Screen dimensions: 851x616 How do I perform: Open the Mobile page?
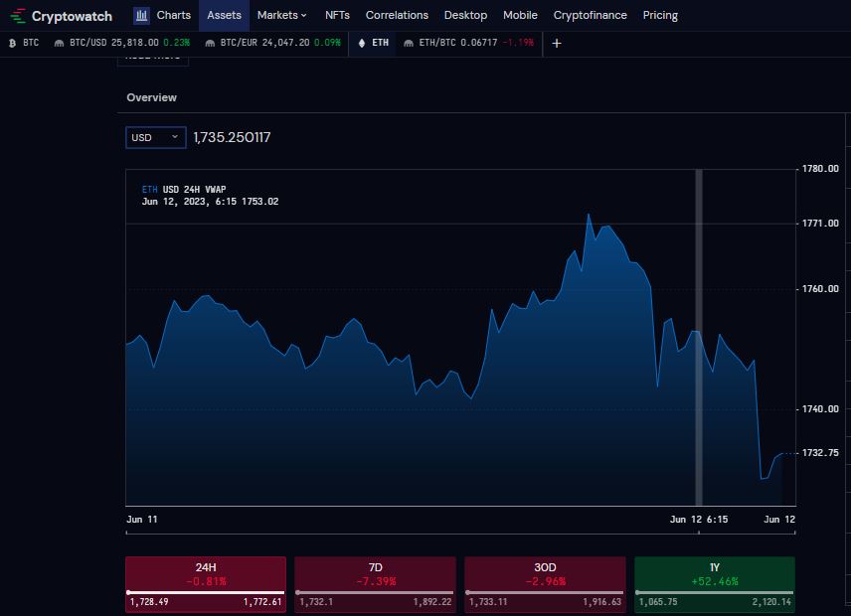pyautogui.click(x=520, y=15)
